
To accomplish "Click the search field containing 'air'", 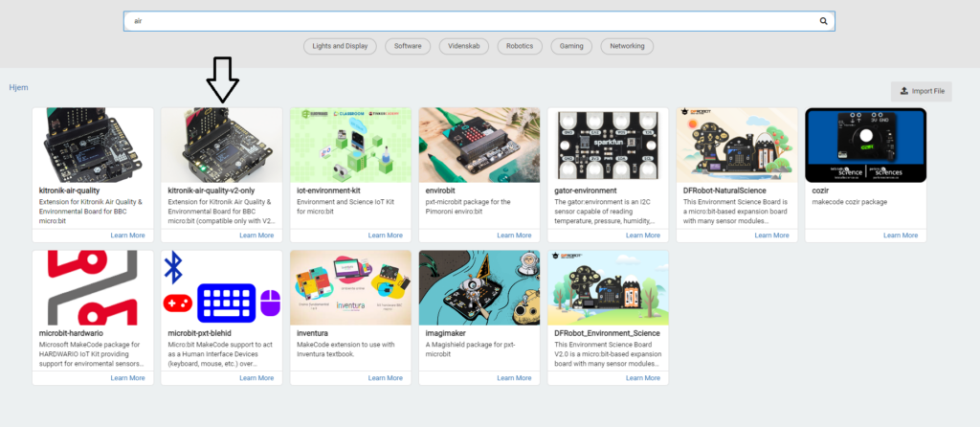I will click(x=479, y=21).
